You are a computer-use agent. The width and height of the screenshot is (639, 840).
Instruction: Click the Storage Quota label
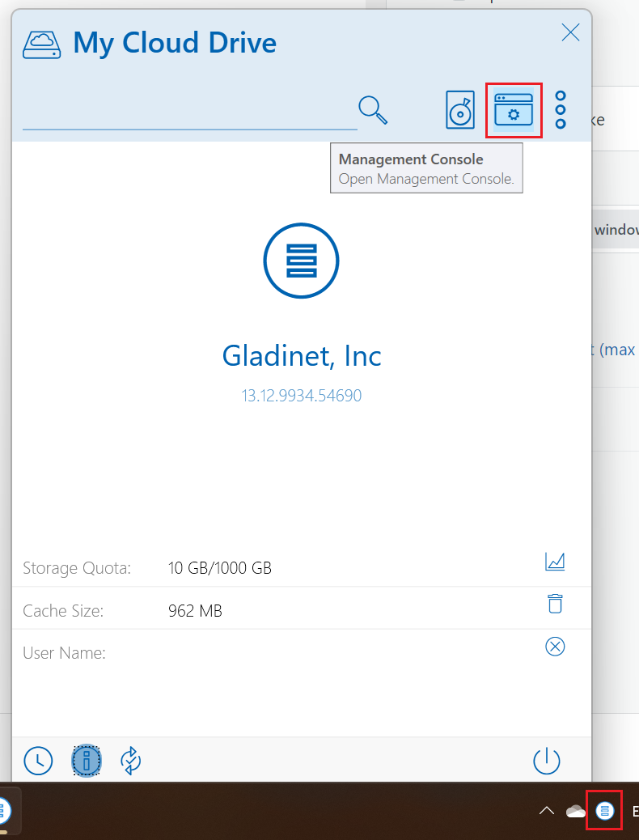pyautogui.click(x=77, y=568)
